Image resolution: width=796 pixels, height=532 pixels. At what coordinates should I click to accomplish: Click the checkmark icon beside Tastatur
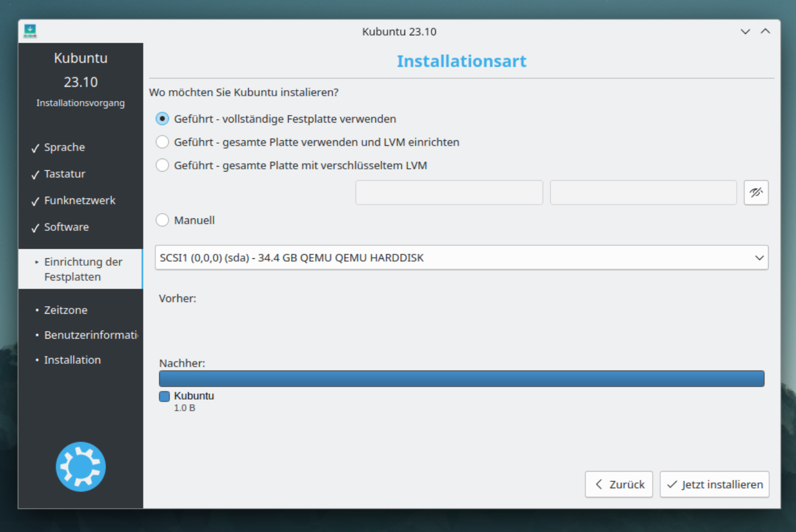pyautogui.click(x=35, y=174)
